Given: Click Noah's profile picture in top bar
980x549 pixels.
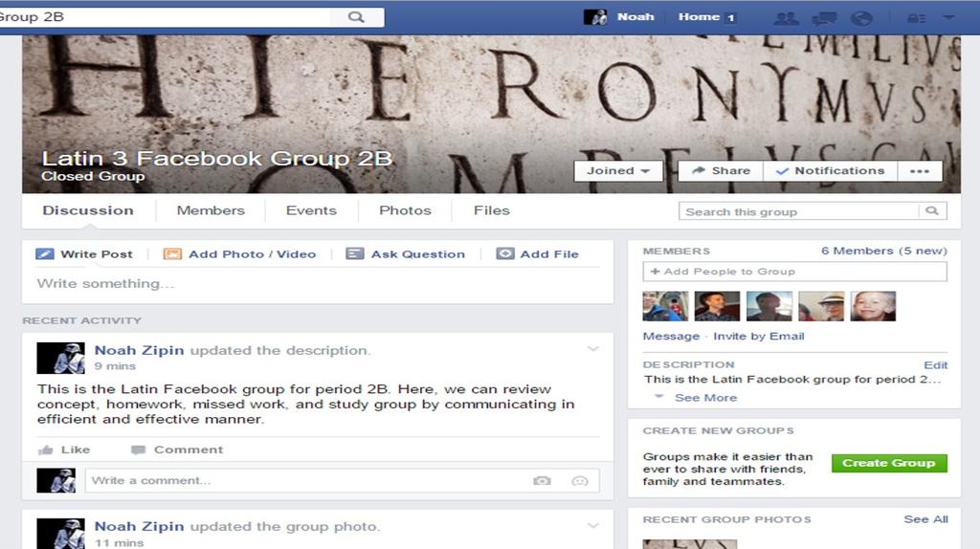Looking at the screenshot, I should coord(595,17).
